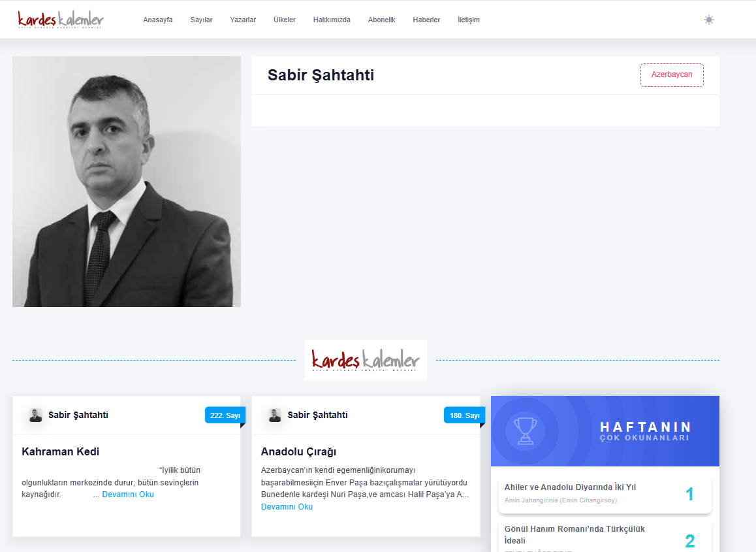The width and height of the screenshot is (756, 552).
Task: Click author avatar on Anadolu Çırağı card
Action: point(275,415)
